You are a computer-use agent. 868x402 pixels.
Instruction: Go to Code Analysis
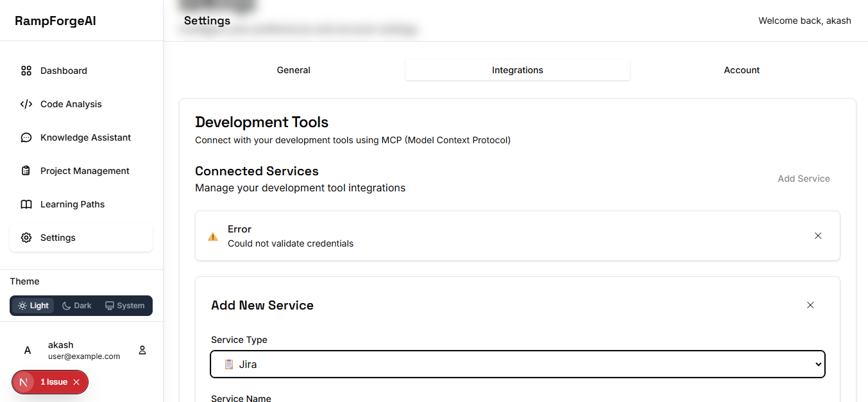click(81, 104)
